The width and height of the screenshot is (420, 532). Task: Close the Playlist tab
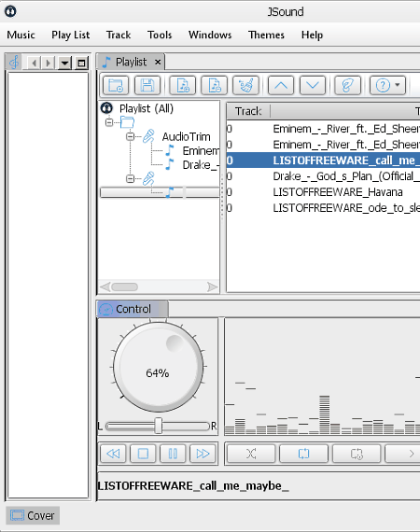[x=158, y=63]
